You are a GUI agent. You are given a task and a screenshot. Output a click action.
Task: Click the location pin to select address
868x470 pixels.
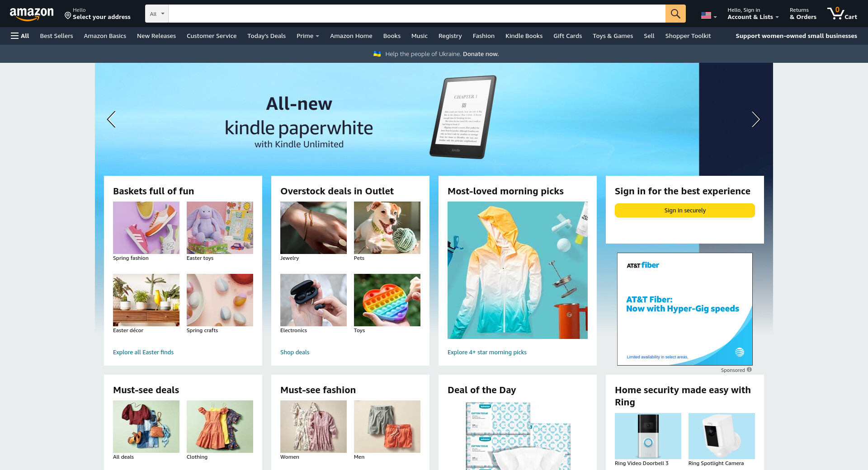point(68,16)
